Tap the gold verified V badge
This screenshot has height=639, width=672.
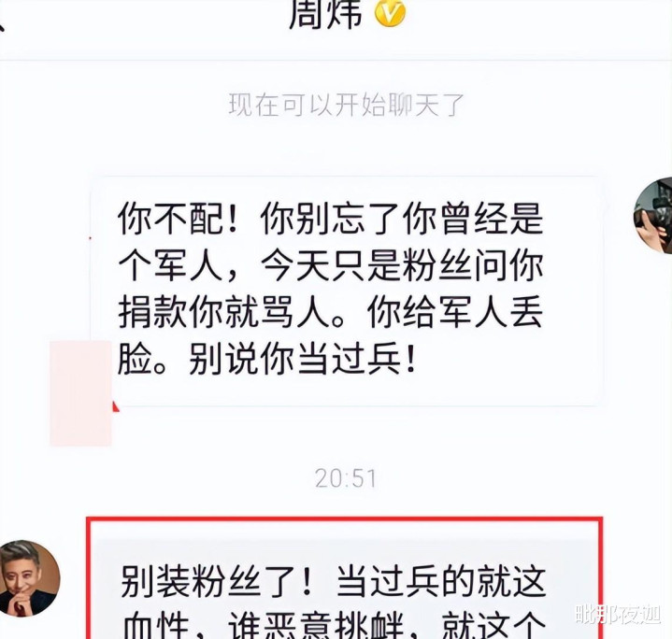click(390, 13)
